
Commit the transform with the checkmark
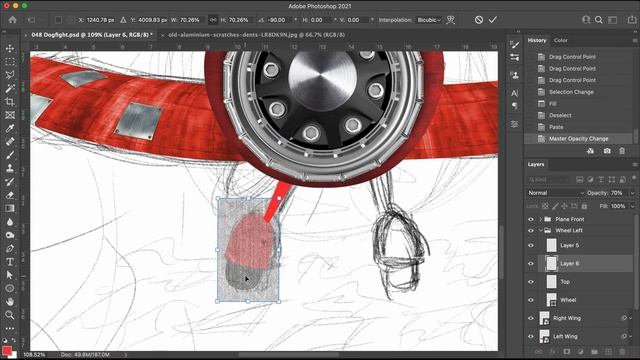pos(493,20)
